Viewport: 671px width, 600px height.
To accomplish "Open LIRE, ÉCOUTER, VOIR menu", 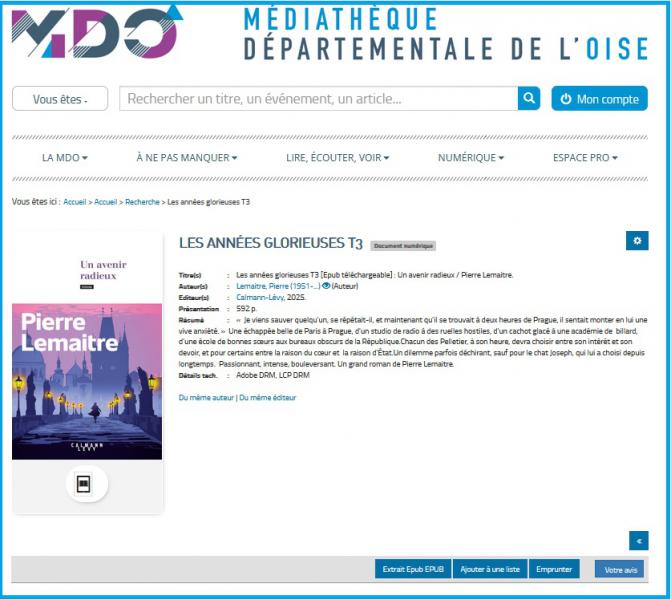I will tap(337, 158).
